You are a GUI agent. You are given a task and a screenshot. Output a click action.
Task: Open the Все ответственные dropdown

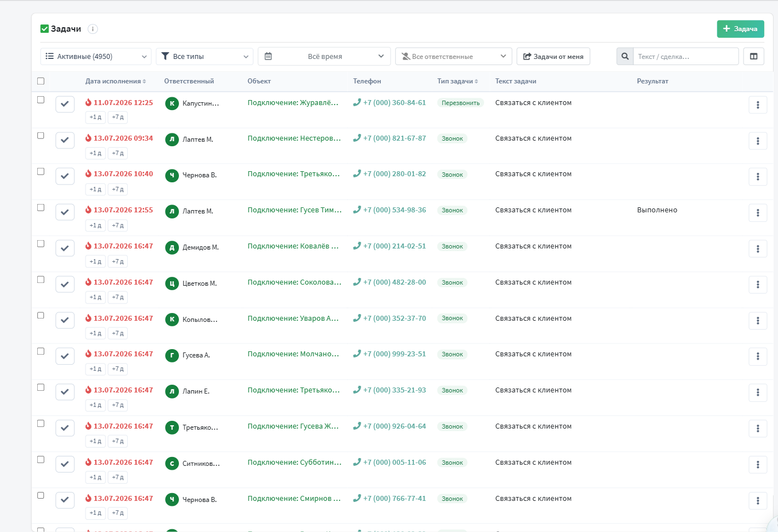click(x=453, y=56)
